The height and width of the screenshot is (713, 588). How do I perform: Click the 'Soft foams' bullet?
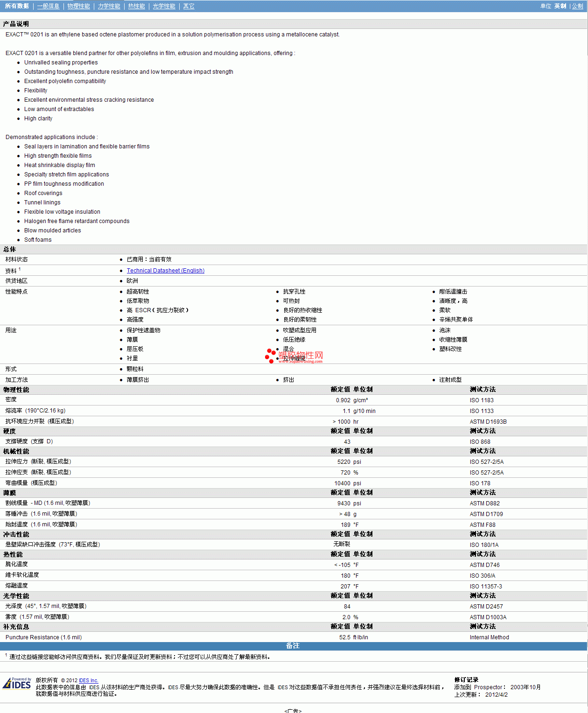tap(38, 240)
